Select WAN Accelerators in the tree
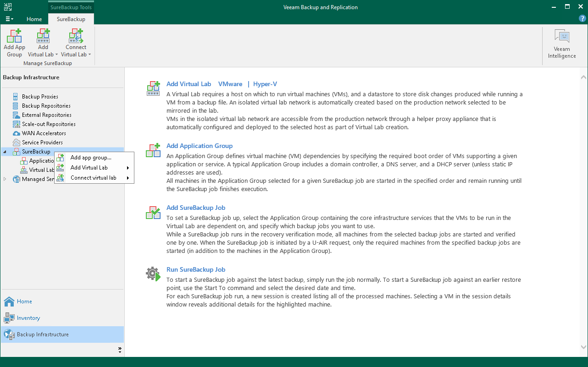Viewport: 588px width, 367px height. [44, 133]
